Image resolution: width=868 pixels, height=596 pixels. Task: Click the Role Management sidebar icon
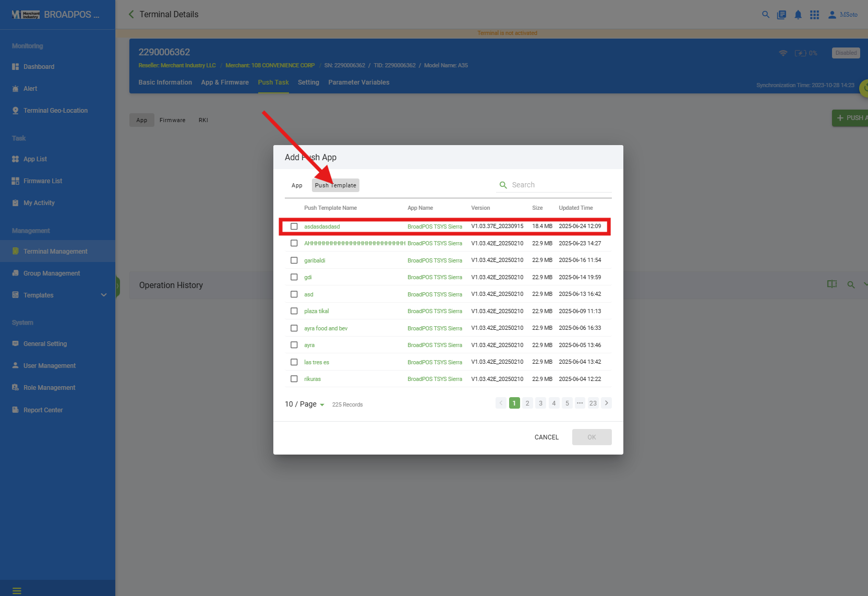coord(16,388)
